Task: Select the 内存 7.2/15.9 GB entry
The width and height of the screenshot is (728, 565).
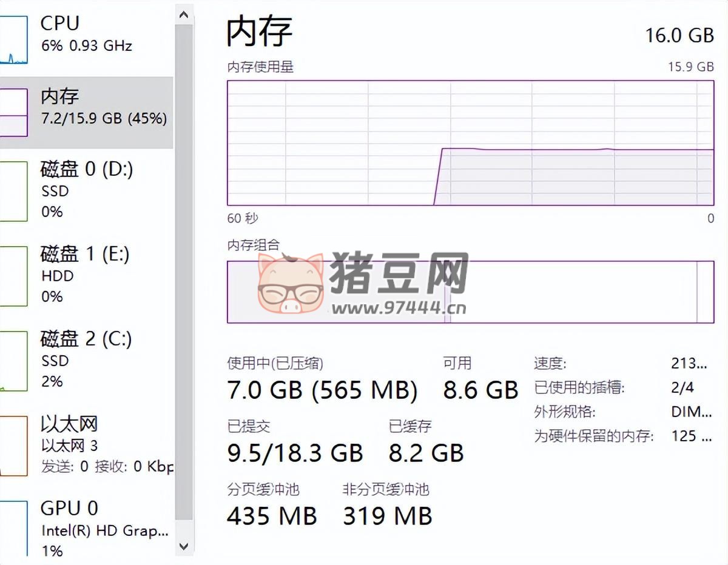Action: 103,107
